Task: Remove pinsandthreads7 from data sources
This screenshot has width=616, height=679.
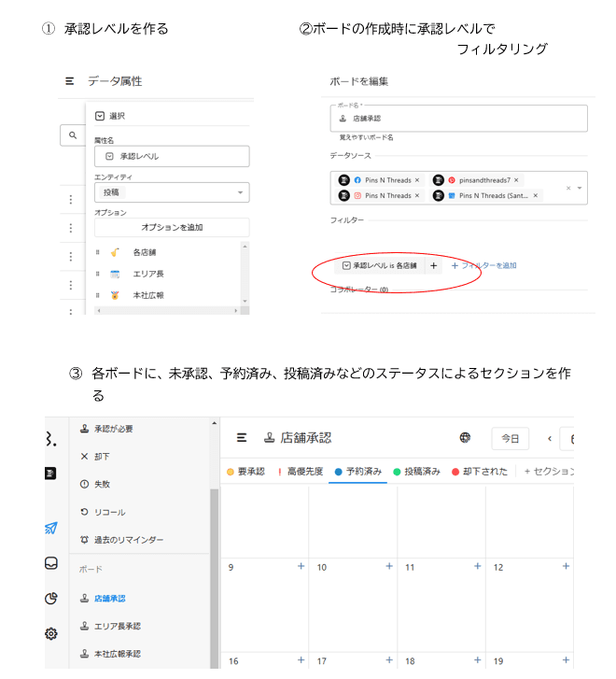Action: pos(516,179)
